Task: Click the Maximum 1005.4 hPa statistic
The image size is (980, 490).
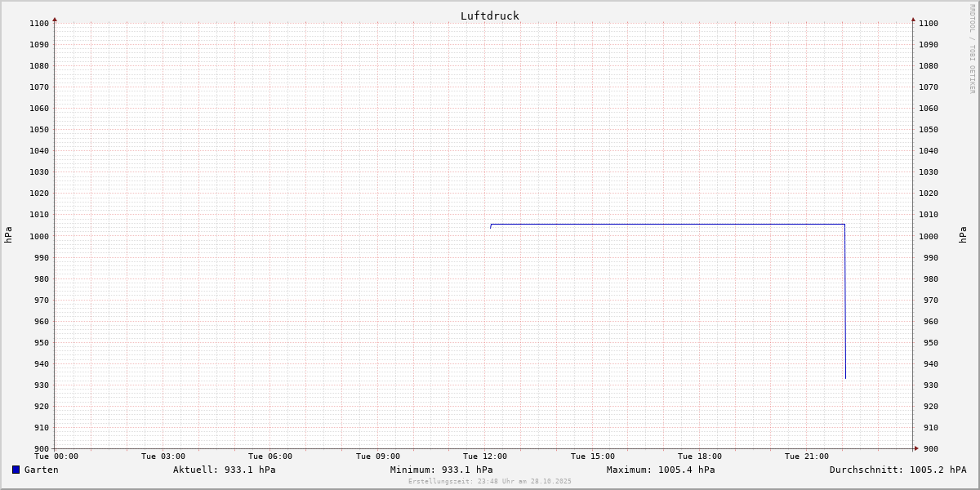Action: 660,470
